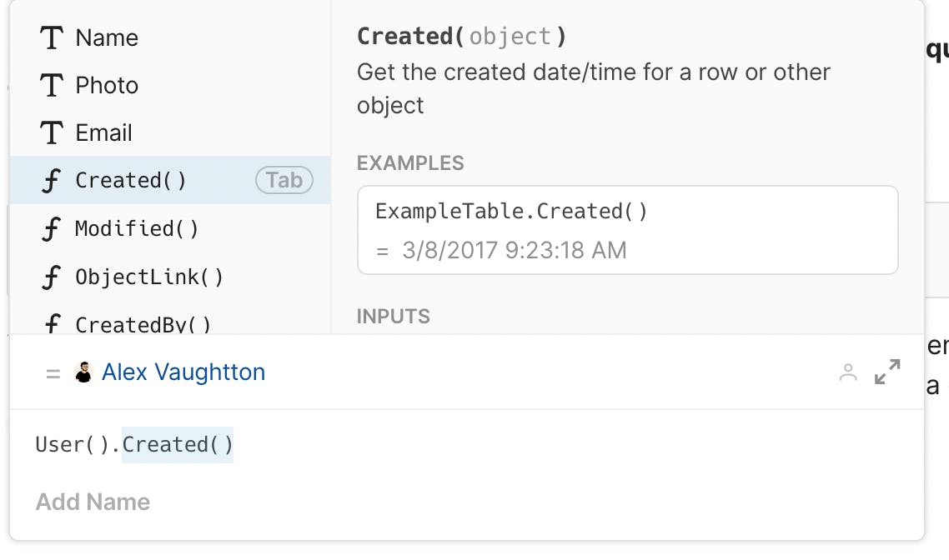Click into the User().Created() formula field

coord(134,445)
